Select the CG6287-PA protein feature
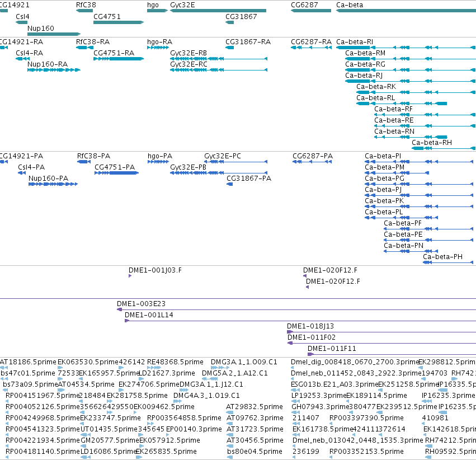This screenshot has width=476, height=460. coord(312,162)
